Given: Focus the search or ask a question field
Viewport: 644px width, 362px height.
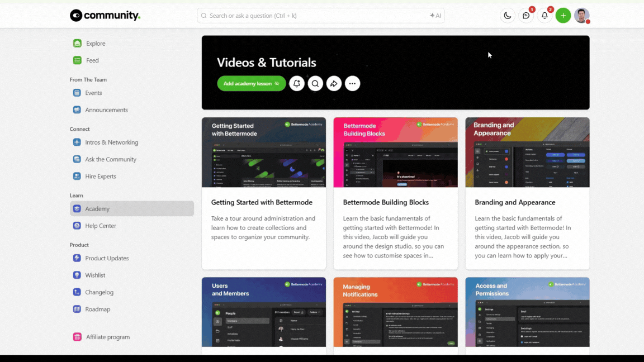Looking at the screenshot, I should tap(320, 16).
